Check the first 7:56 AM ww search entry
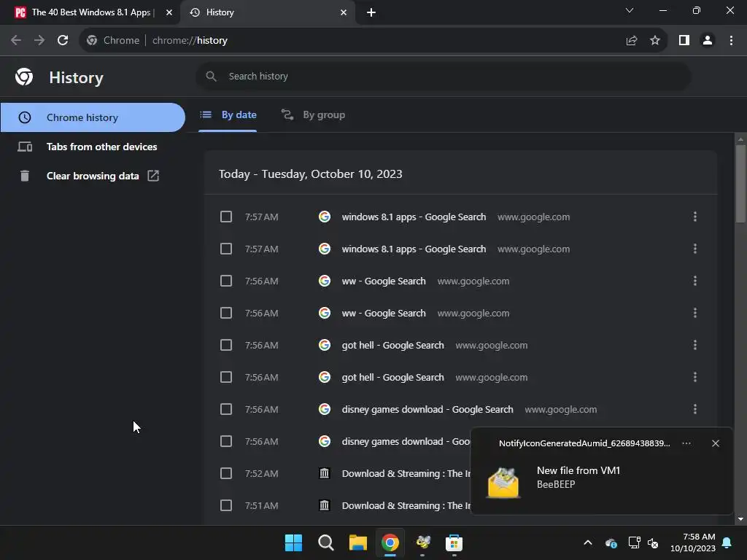 226,281
